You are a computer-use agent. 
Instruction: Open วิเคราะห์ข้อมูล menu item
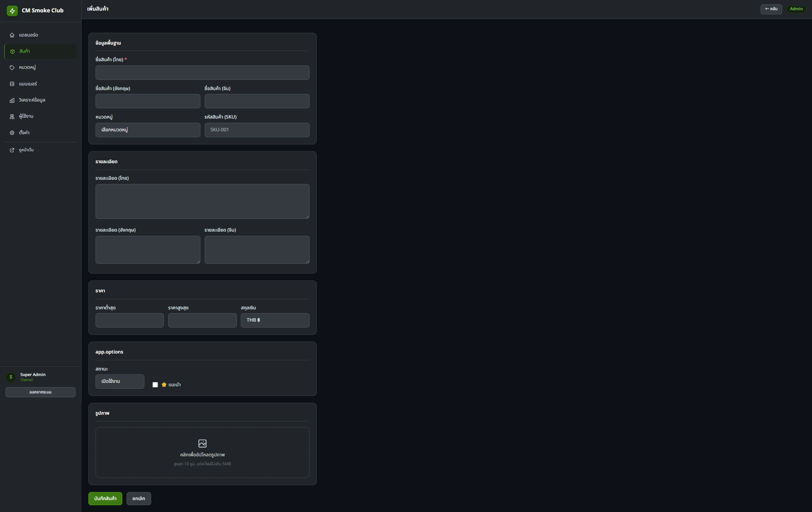click(41, 100)
